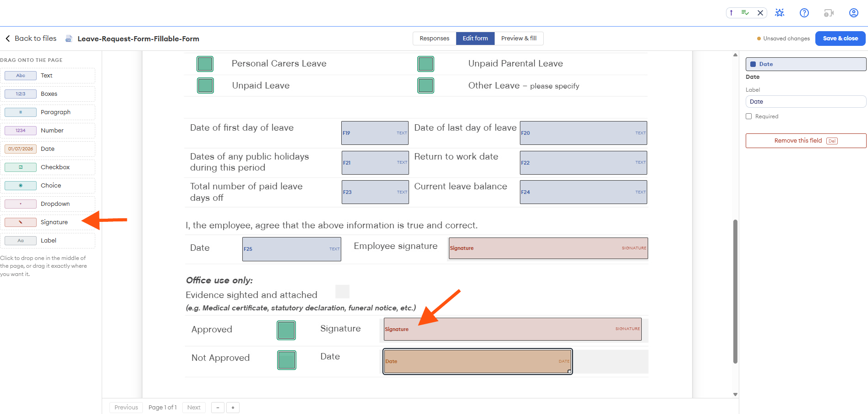The width and height of the screenshot is (868, 414).
Task: Select the Unpaid Parental Leave checkbox field
Action: pyautogui.click(x=426, y=64)
